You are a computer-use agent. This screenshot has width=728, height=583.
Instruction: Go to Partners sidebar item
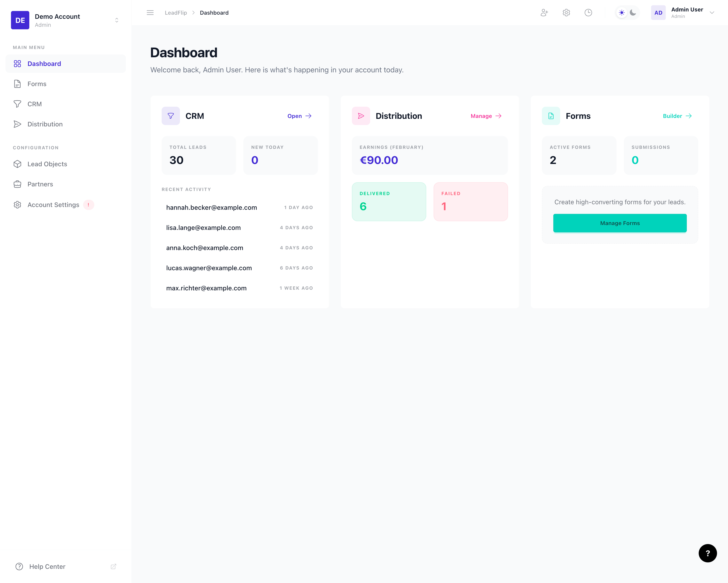pyautogui.click(x=40, y=184)
